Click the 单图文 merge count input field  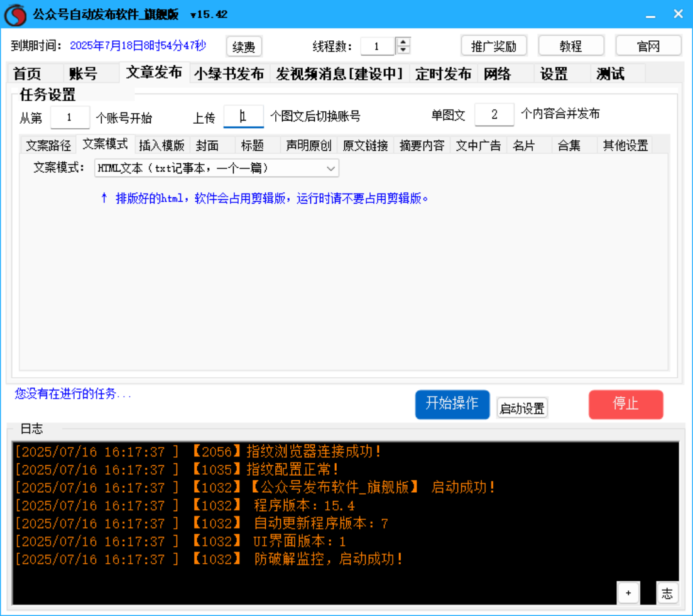(494, 114)
